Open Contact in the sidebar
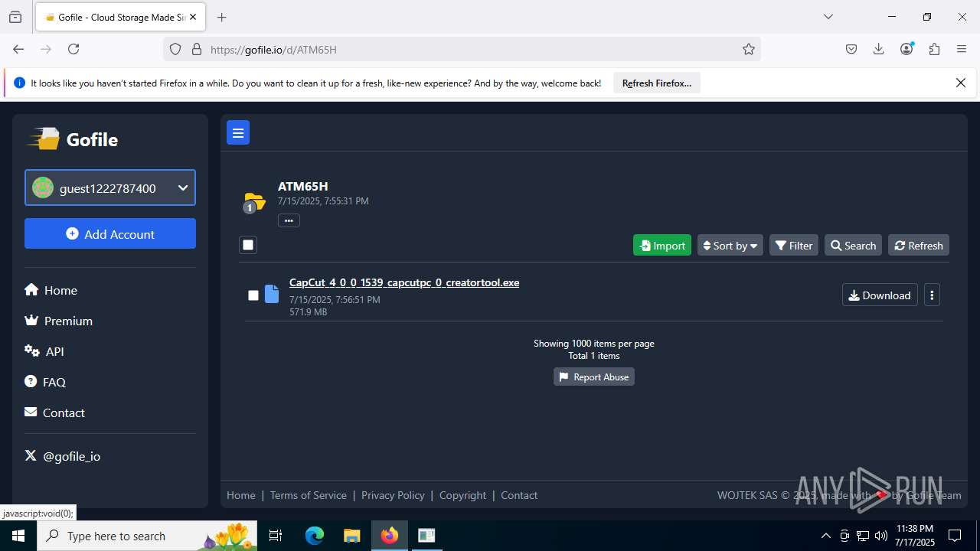Viewport: 980px width, 551px height. pyautogui.click(x=54, y=412)
